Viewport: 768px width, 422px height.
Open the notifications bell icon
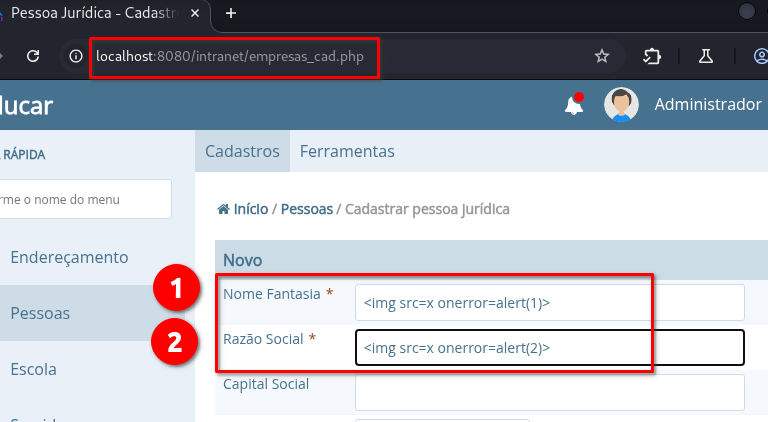[x=574, y=104]
